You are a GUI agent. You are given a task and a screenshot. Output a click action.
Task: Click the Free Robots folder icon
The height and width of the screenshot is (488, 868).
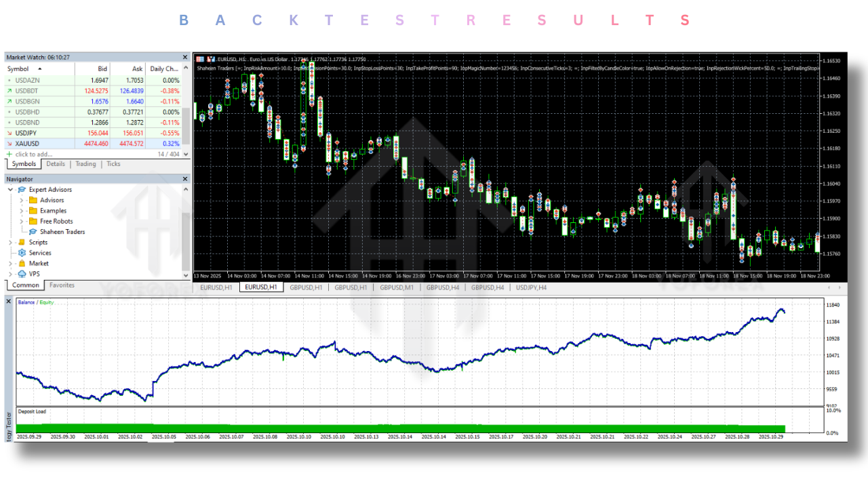click(x=33, y=221)
